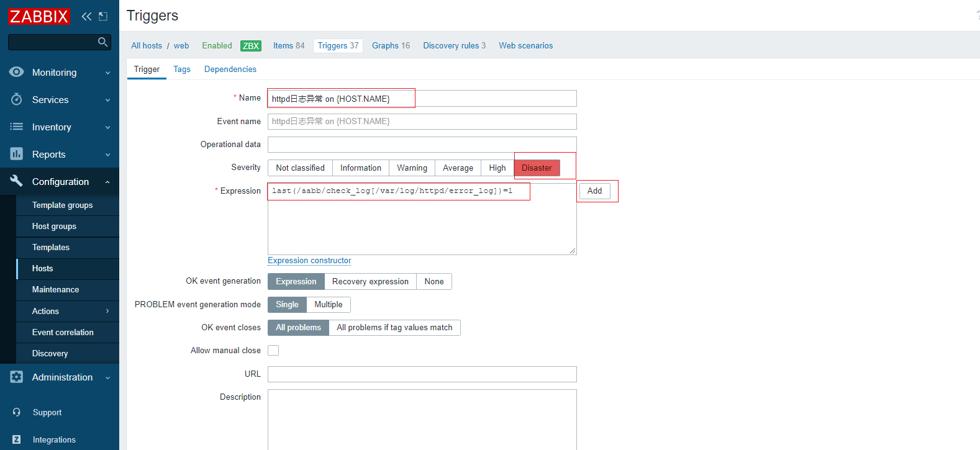
Task: Expand the Administration menu chevron
Action: pyautogui.click(x=107, y=377)
